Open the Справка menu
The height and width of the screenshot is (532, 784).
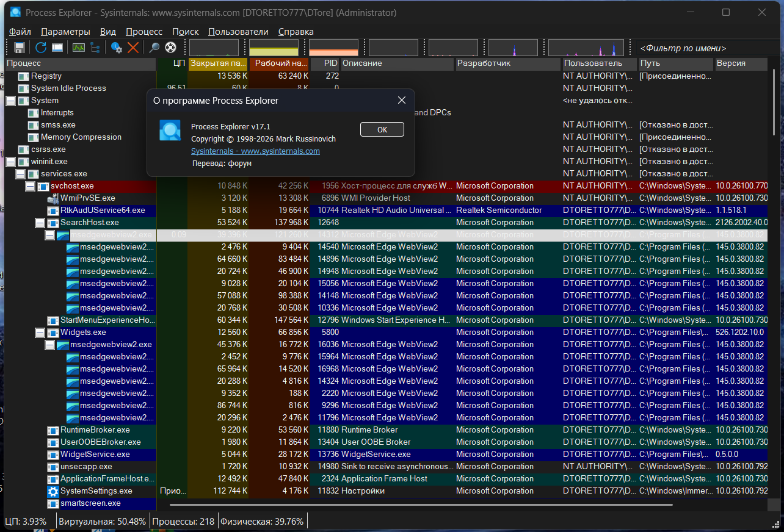click(296, 32)
